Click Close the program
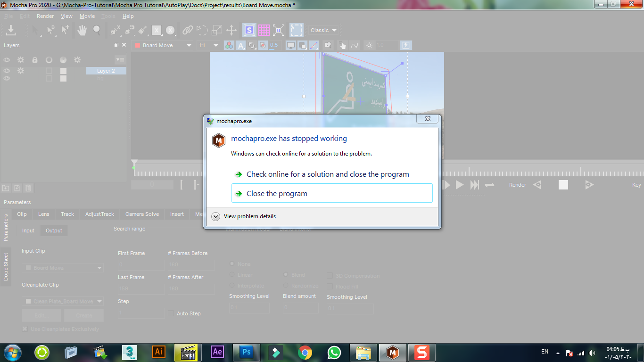The height and width of the screenshot is (362, 644). pyautogui.click(x=332, y=193)
